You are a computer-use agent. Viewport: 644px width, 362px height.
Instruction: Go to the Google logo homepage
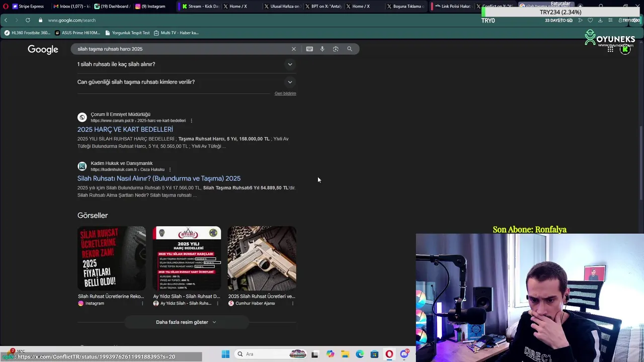coord(43,49)
